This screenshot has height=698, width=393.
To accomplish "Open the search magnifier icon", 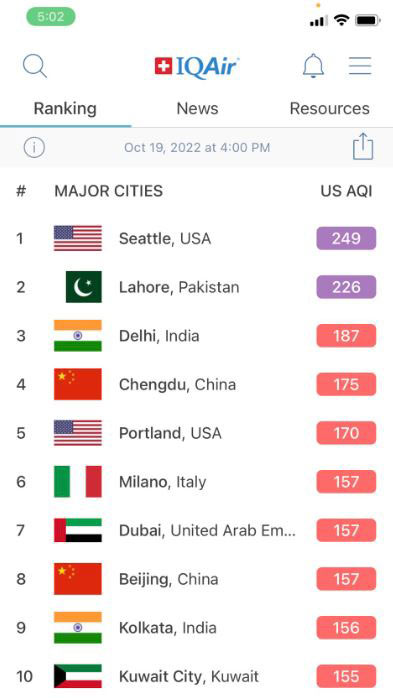I will [x=35, y=66].
